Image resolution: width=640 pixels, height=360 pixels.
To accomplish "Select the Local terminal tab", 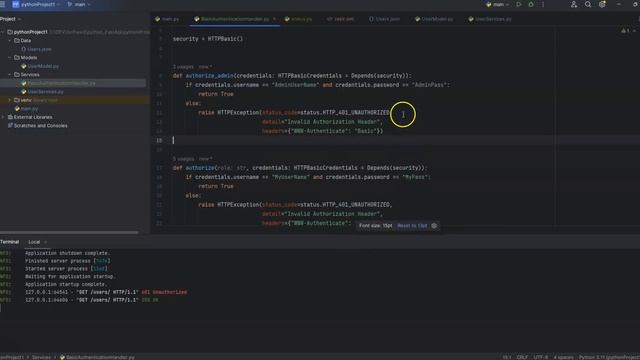I will tap(34, 242).
